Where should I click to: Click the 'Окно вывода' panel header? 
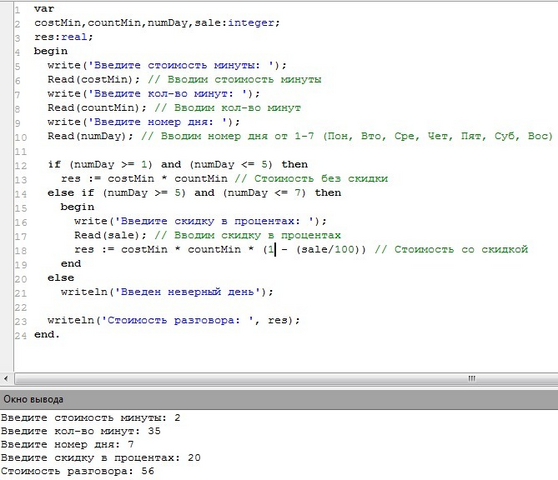click(x=279, y=399)
